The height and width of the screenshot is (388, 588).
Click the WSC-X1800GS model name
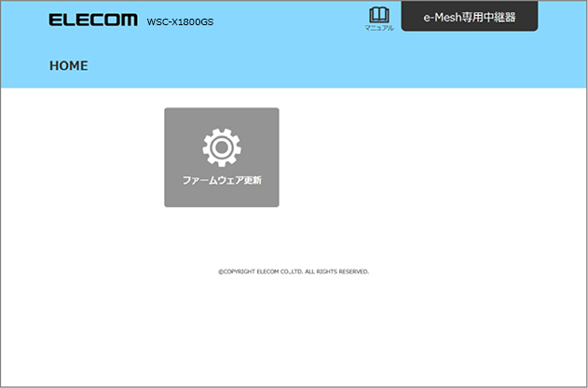pyautogui.click(x=180, y=22)
